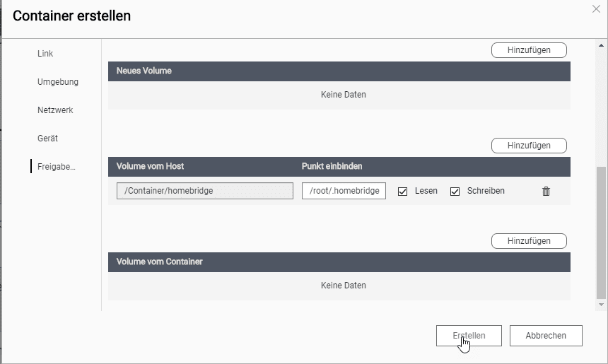
Task: Click Keine Daten under Volume vom Container
Action: [343, 286]
